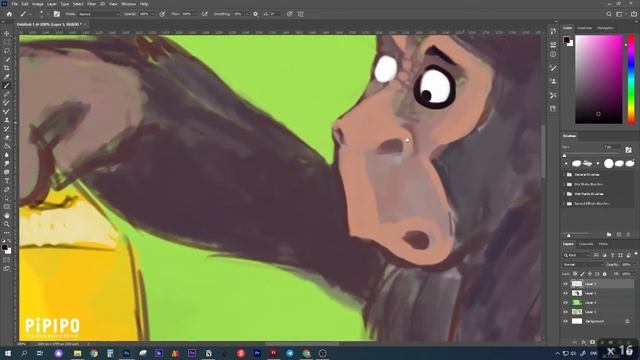Open the Filter menu
Image resolution: width=640 pixels, height=360 pixels.
(91, 4)
